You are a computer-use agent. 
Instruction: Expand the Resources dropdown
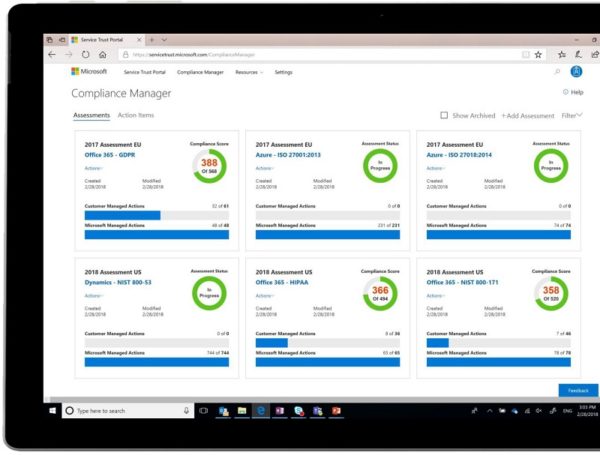tap(249, 72)
